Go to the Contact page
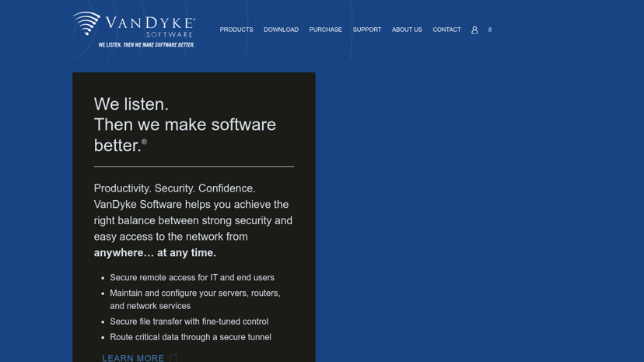Image resolution: width=644 pixels, height=362 pixels. coord(446,30)
